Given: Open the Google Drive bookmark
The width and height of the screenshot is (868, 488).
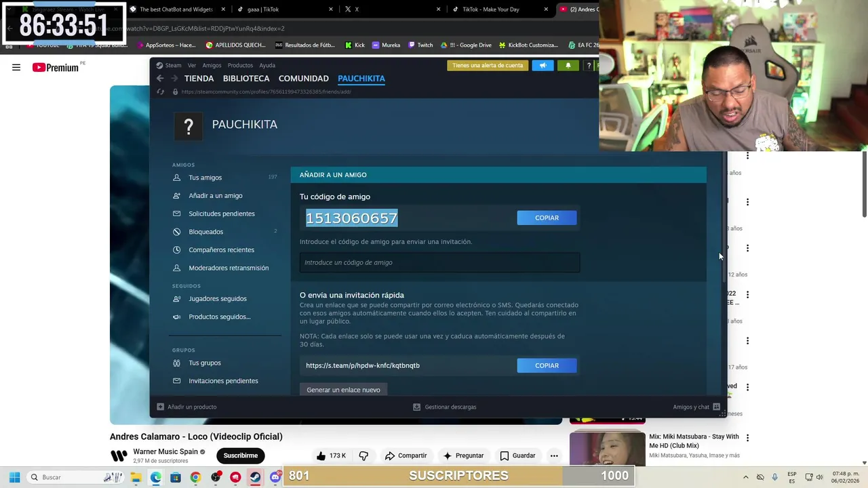Looking at the screenshot, I should (x=466, y=45).
